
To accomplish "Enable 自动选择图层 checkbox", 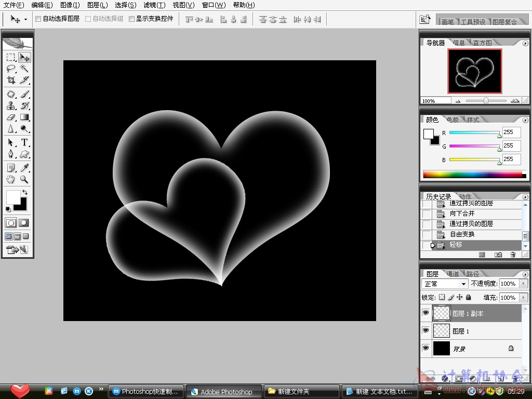I will point(38,19).
